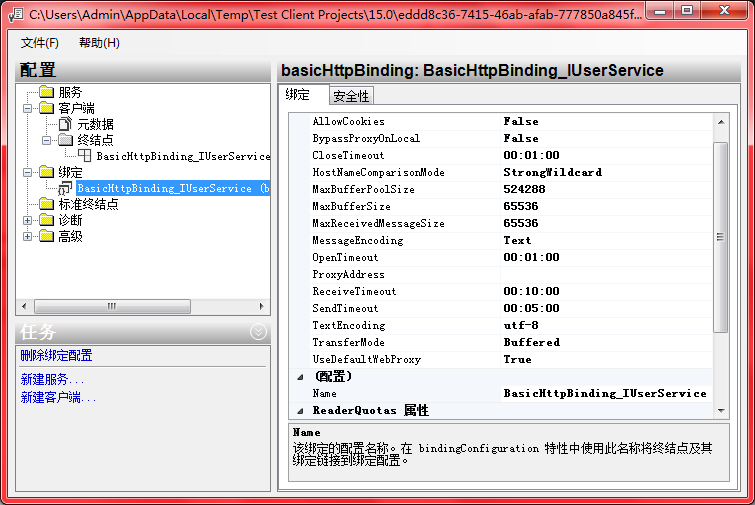The width and height of the screenshot is (755, 505).
Task: Click the 终结点 folder icon
Action: pos(66,140)
